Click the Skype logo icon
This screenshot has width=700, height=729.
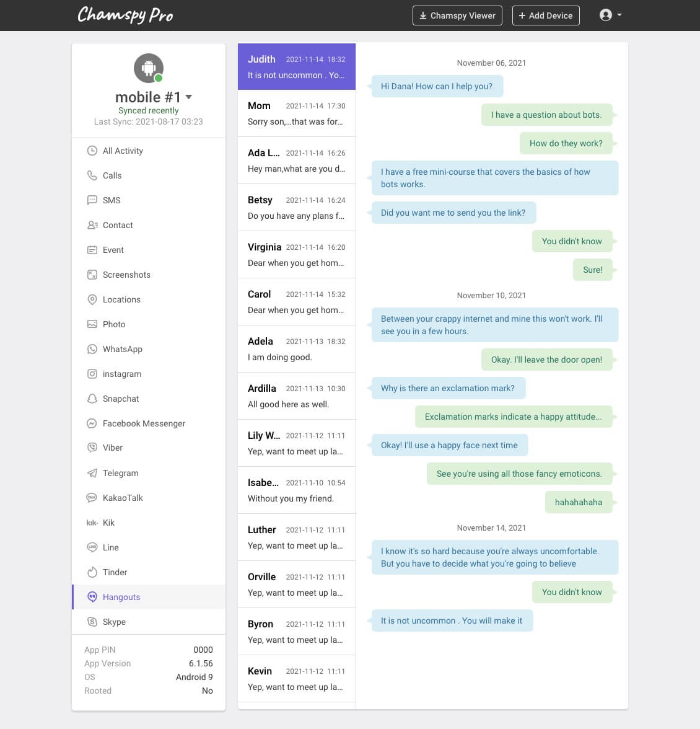pyautogui.click(x=92, y=622)
